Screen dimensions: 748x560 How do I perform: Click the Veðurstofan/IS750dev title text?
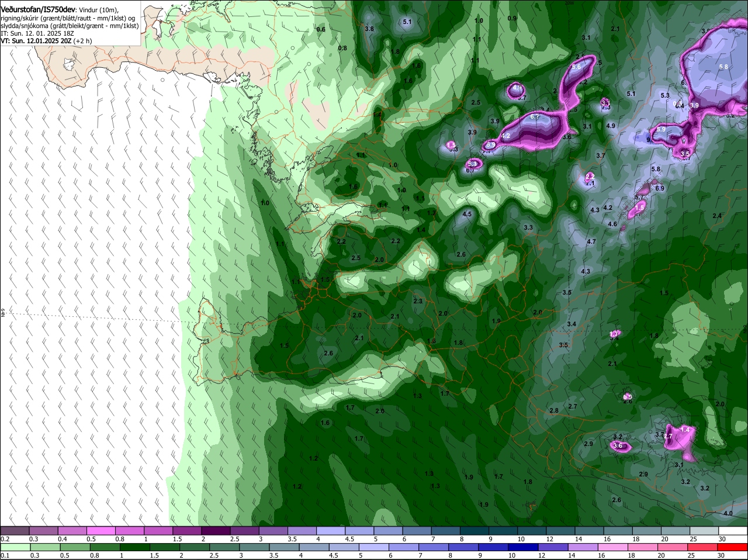tap(37, 10)
